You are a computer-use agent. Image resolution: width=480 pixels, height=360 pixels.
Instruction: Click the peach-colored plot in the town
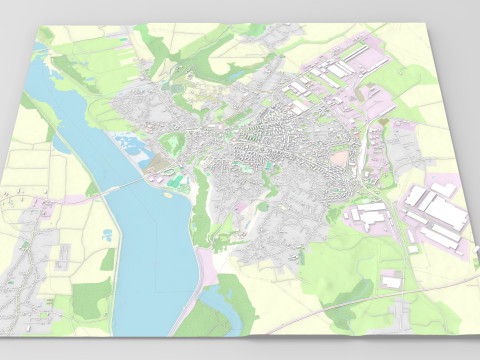coord(339,158)
